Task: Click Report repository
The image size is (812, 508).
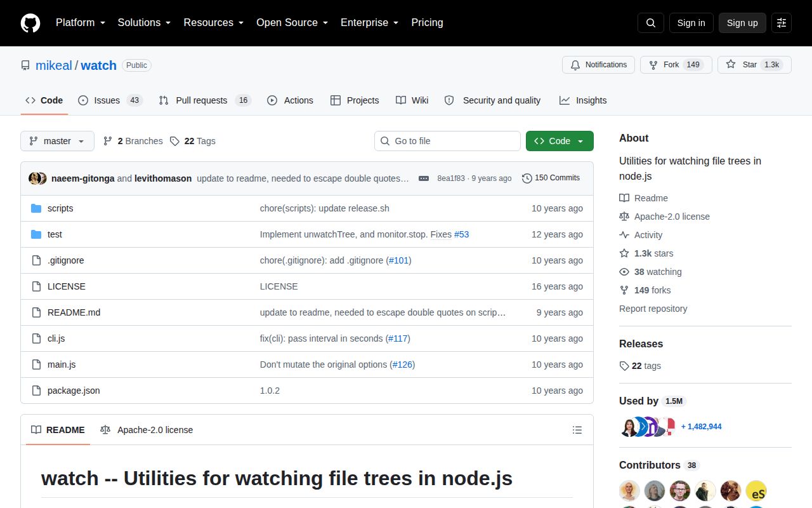Action: tap(653, 309)
